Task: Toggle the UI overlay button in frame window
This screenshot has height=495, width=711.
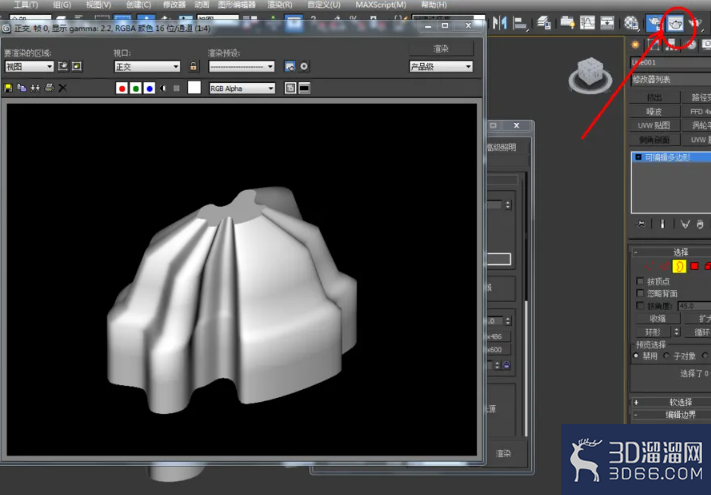Action: (290, 88)
